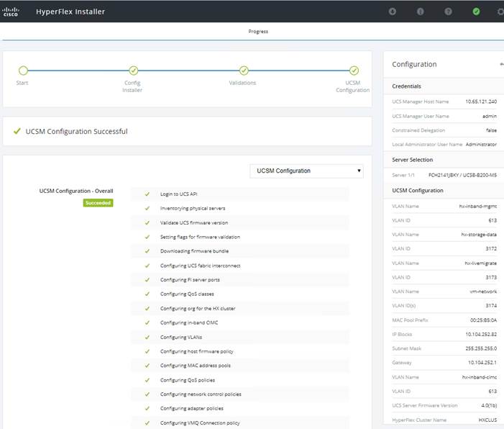This screenshot has height=429, width=504.
Task: Click the Server Selection section header
Action: click(x=413, y=160)
